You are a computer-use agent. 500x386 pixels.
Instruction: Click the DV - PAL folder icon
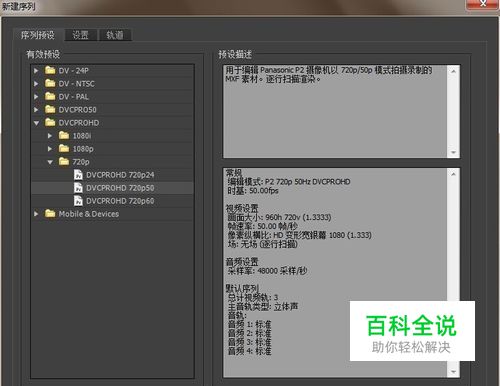[50, 96]
